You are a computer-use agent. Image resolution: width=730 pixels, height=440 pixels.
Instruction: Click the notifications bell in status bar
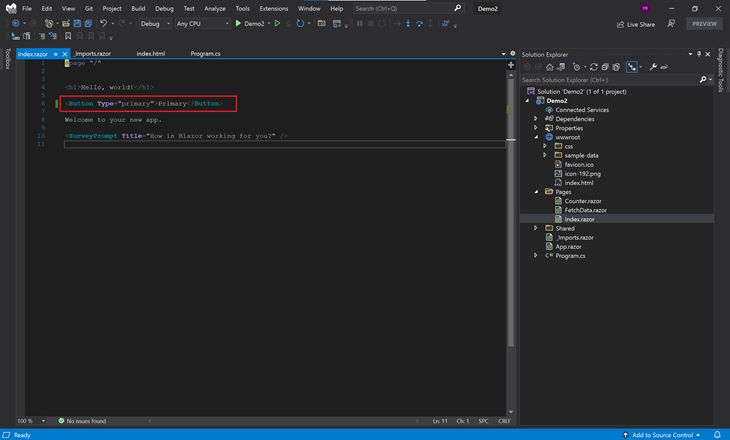click(x=717, y=435)
